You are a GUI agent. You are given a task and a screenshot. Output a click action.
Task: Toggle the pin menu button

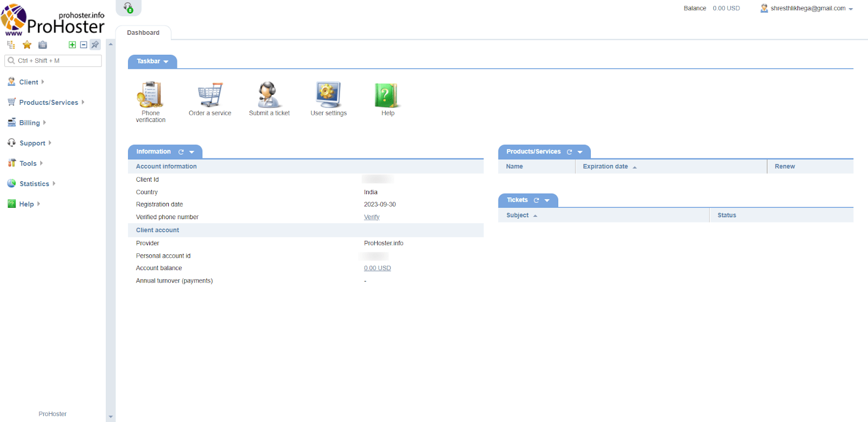pyautogui.click(x=95, y=45)
